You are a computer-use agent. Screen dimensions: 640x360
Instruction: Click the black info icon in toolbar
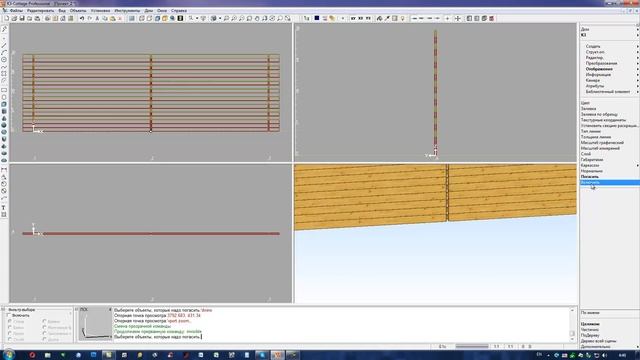[180, 18]
